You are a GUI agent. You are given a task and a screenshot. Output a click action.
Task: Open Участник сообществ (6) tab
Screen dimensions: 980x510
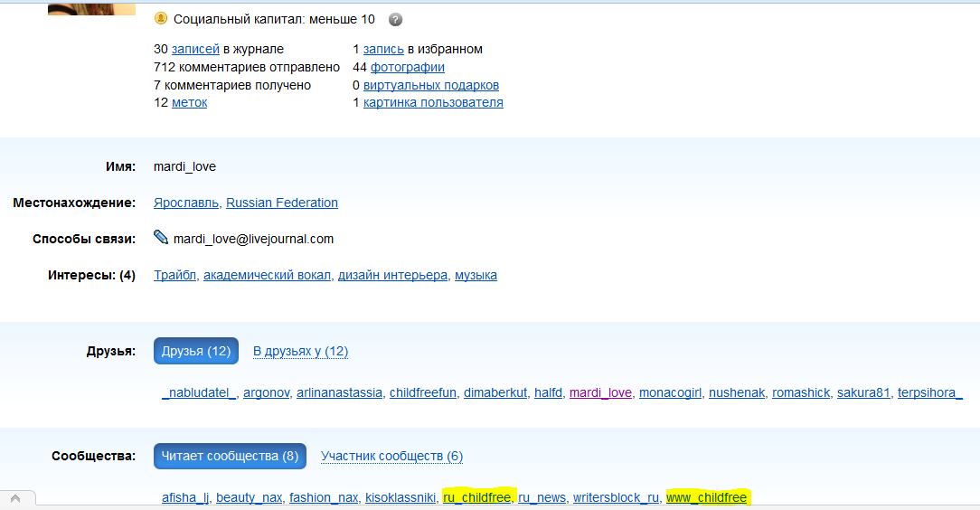coord(391,456)
